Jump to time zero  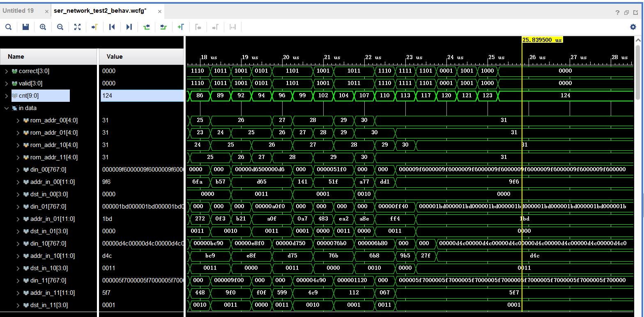(x=112, y=27)
